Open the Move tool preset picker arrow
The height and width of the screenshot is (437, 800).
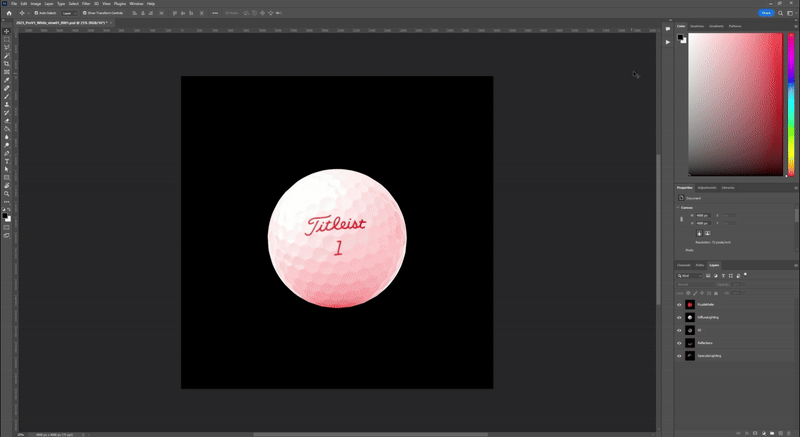click(x=28, y=13)
